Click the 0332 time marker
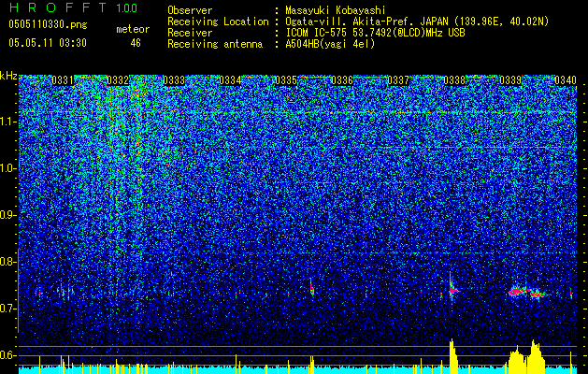 (x=118, y=80)
